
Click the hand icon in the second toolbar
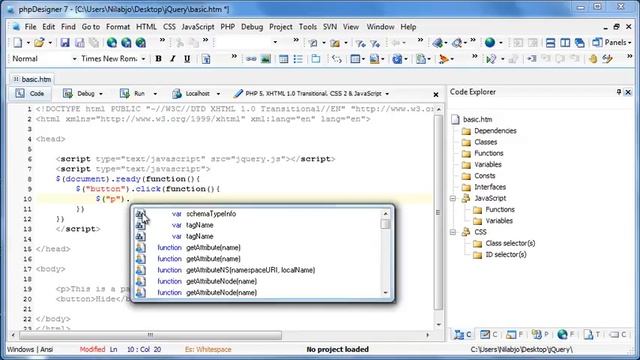(593, 59)
